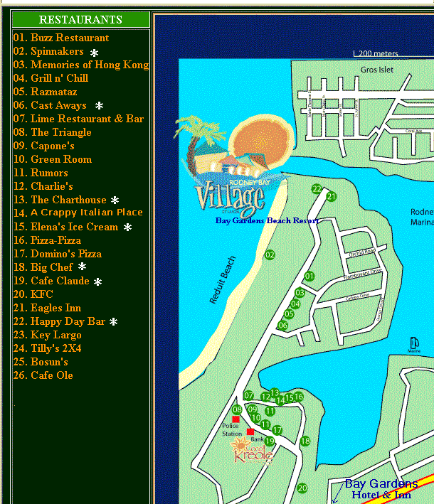
Task: Click 23. Key Largo in the list
Action: 47,335
